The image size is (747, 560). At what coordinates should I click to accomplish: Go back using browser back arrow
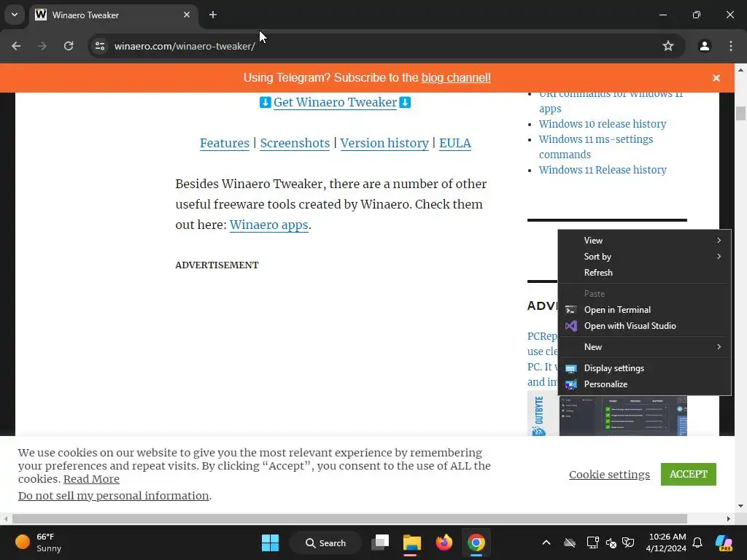[16, 46]
